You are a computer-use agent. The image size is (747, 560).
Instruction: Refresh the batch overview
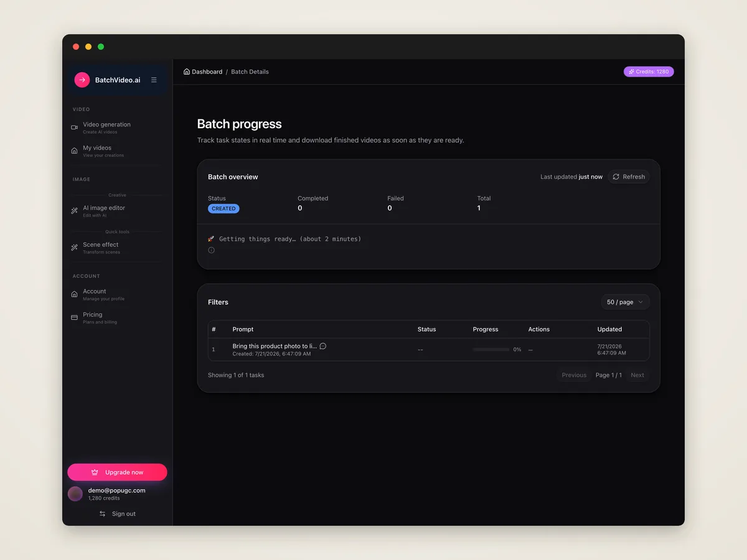(629, 177)
